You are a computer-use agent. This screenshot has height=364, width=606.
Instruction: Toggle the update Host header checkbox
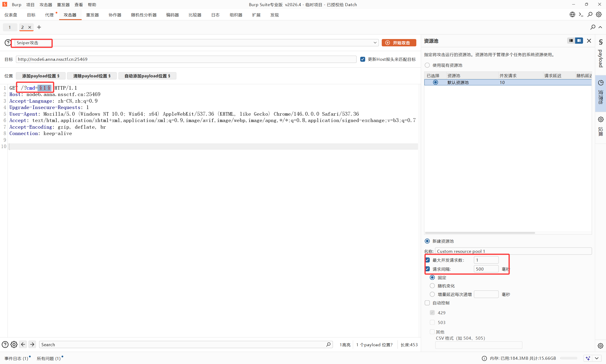[363, 59]
